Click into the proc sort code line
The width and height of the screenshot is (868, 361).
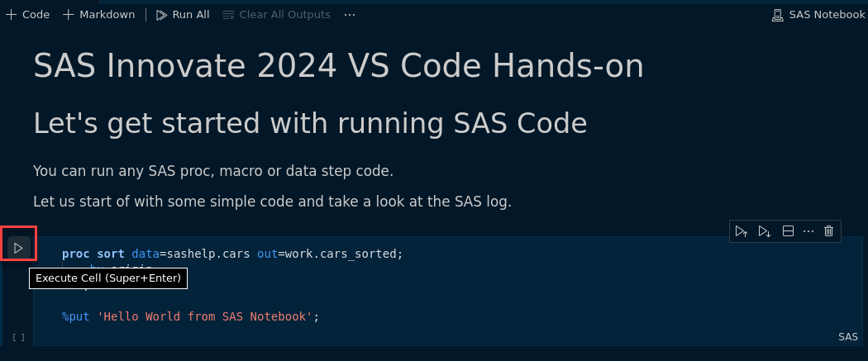[x=231, y=254]
